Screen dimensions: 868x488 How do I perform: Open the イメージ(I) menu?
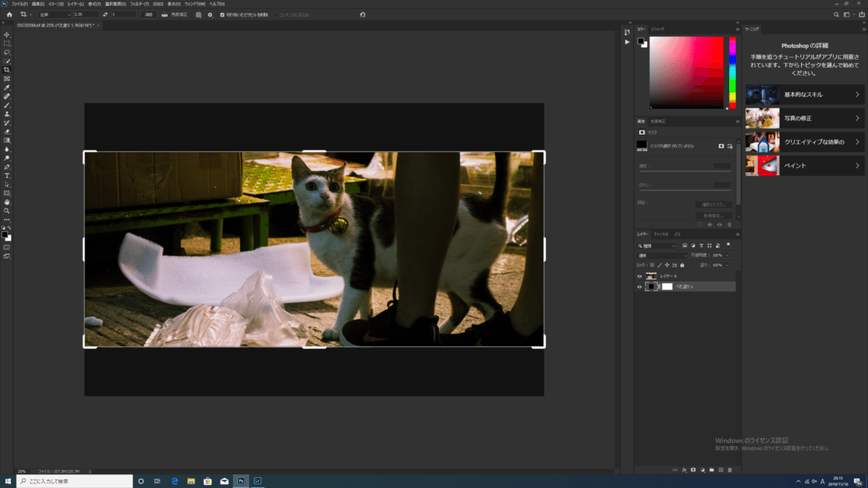pyautogui.click(x=56, y=4)
